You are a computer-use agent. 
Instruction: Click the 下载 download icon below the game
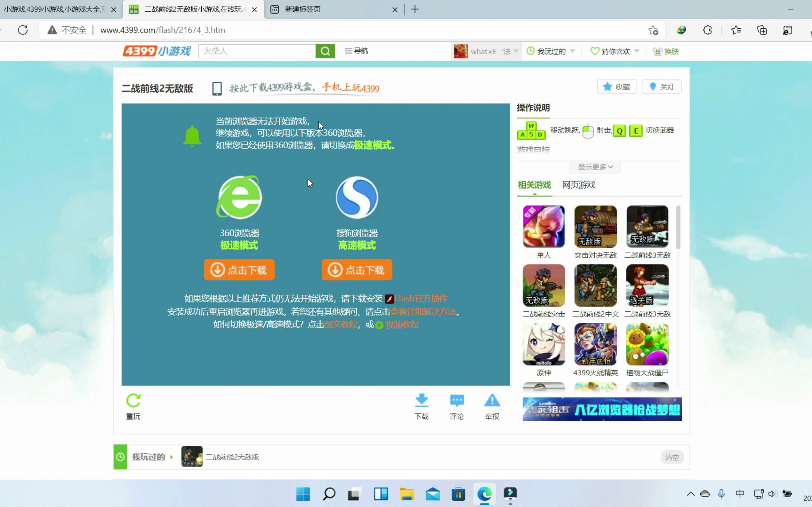(422, 400)
